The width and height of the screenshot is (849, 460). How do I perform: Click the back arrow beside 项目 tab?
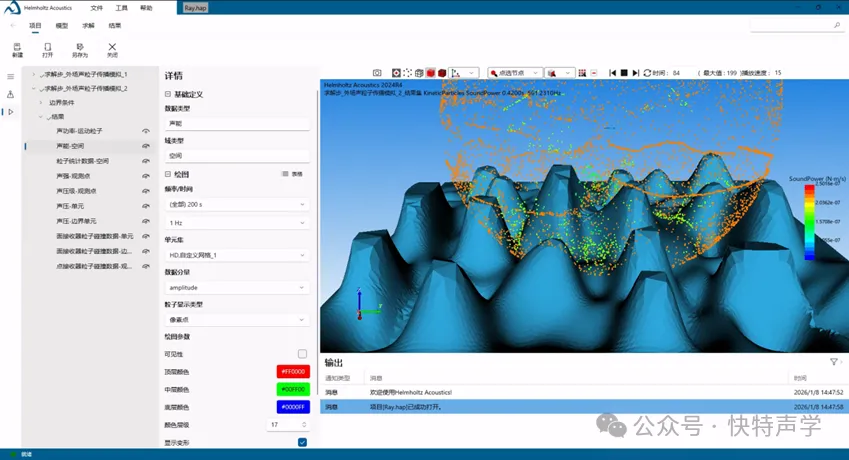[13, 25]
